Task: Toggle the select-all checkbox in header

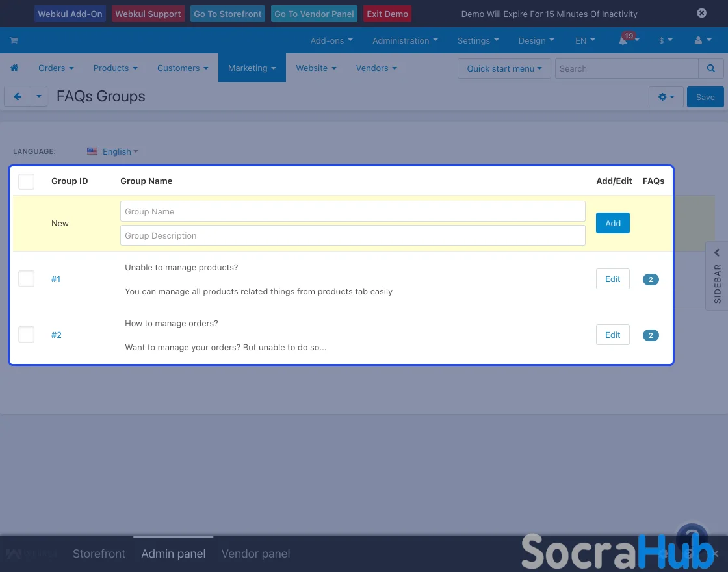Action: point(27,181)
